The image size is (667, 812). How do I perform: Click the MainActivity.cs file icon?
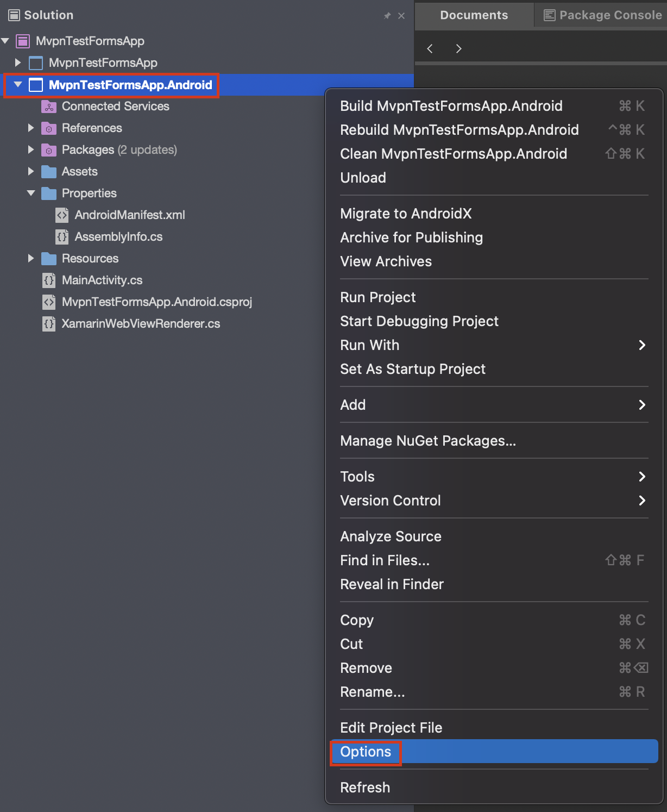(49, 280)
